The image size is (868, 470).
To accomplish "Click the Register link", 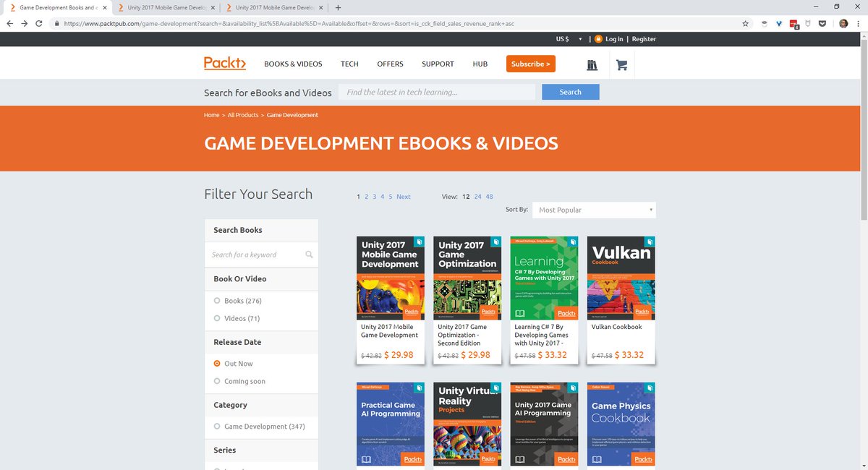I will (x=644, y=39).
